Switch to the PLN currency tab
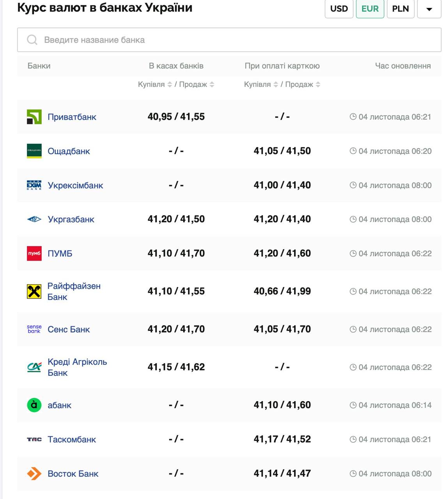 pos(400,9)
